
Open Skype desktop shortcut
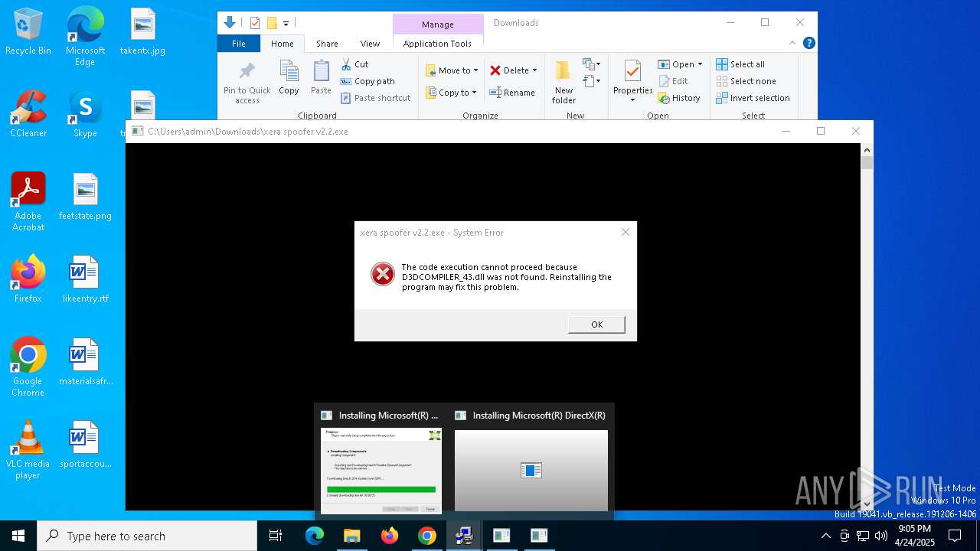pyautogui.click(x=85, y=115)
